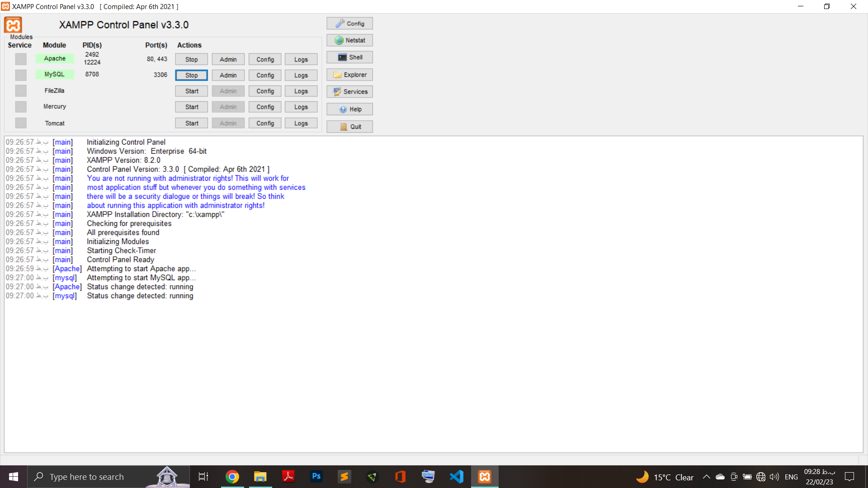Viewport: 868px width, 488px height.
Task: Open the Tomcat Logs menu
Action: (x=301, y=123)
